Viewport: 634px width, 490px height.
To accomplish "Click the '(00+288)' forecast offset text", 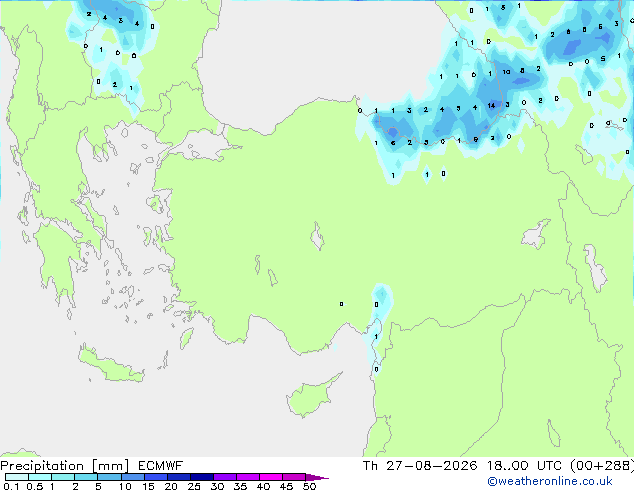I will (x=602, y=466).
